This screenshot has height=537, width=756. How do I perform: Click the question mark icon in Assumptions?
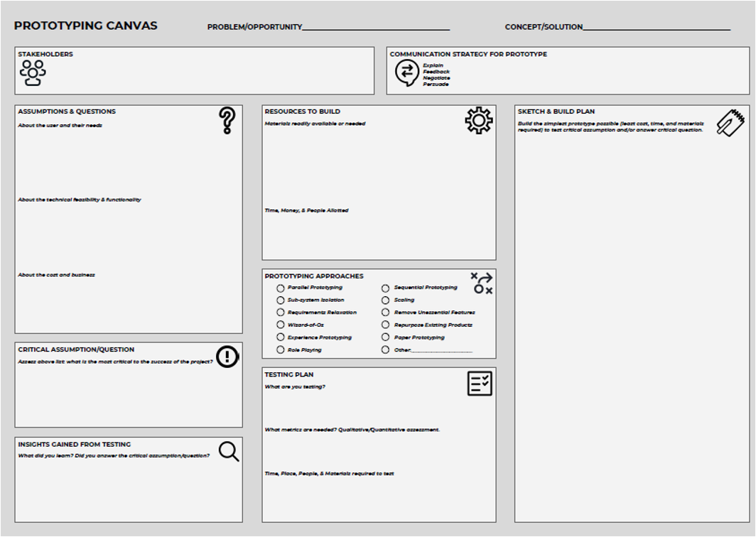pyautogui.click(x=227, y=121)
